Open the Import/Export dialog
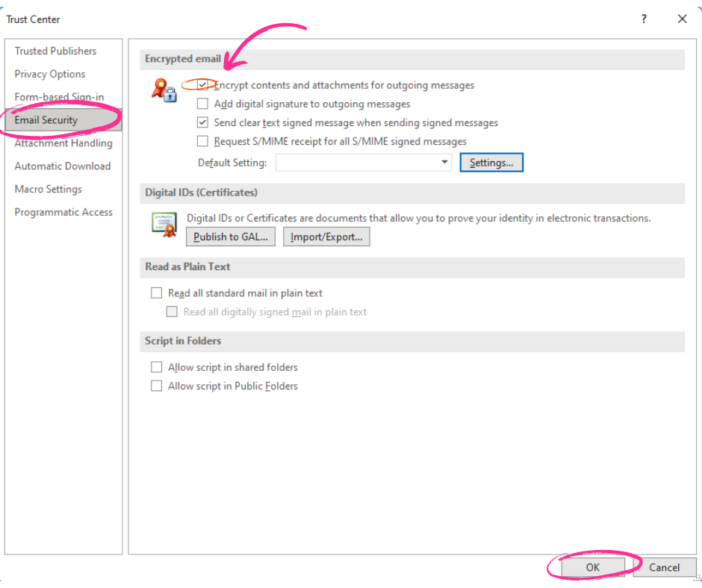The width and height of the screenshot is (702, 588). pyautogui.click(x=326, y=237)
